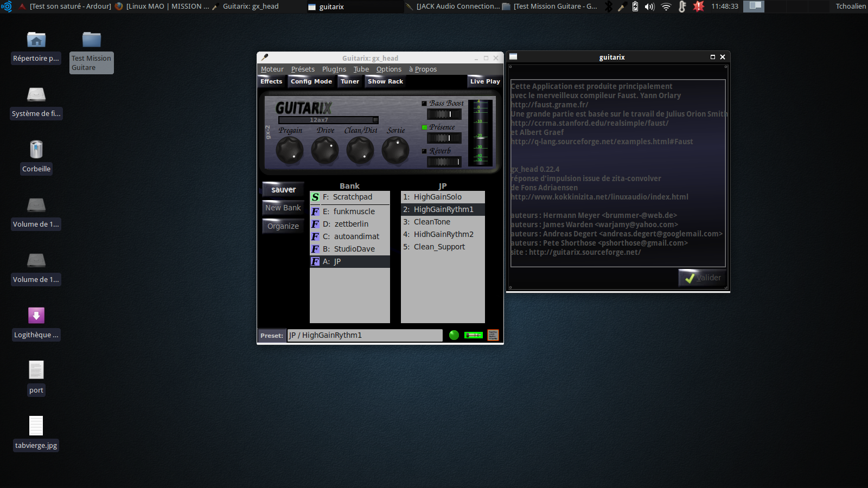The width and height of the screenshot is (868, 488).
Task: Click the F icon beside funkmuscle bank
Action: coord(315,211)
